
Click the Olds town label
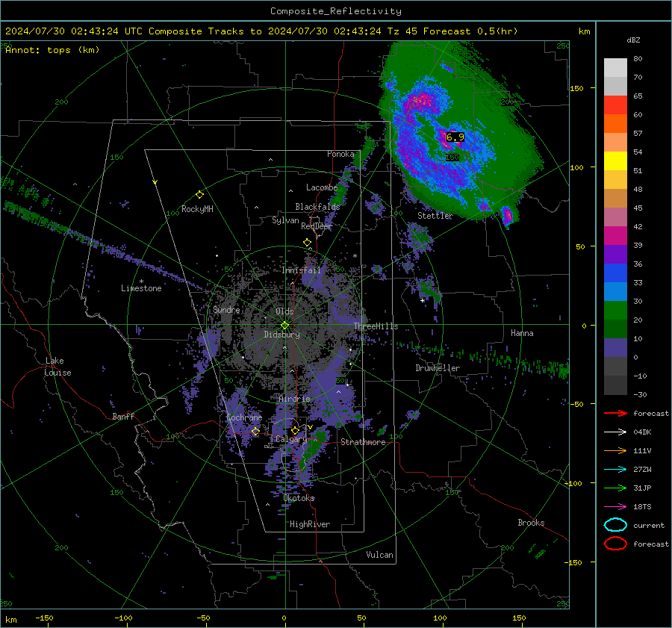pyautogui.click(x=284, y=311)
